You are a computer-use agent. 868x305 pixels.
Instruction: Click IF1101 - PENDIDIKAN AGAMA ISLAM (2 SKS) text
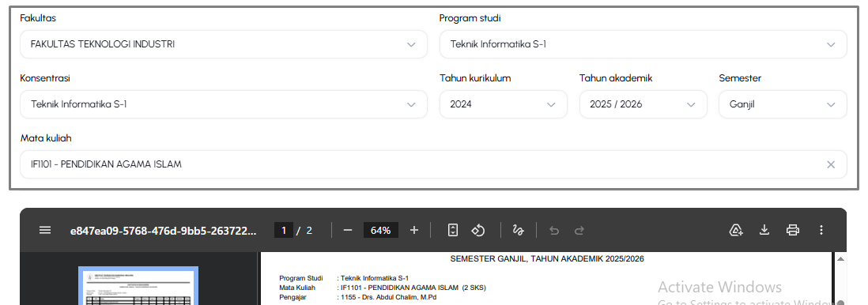[413, 288]
